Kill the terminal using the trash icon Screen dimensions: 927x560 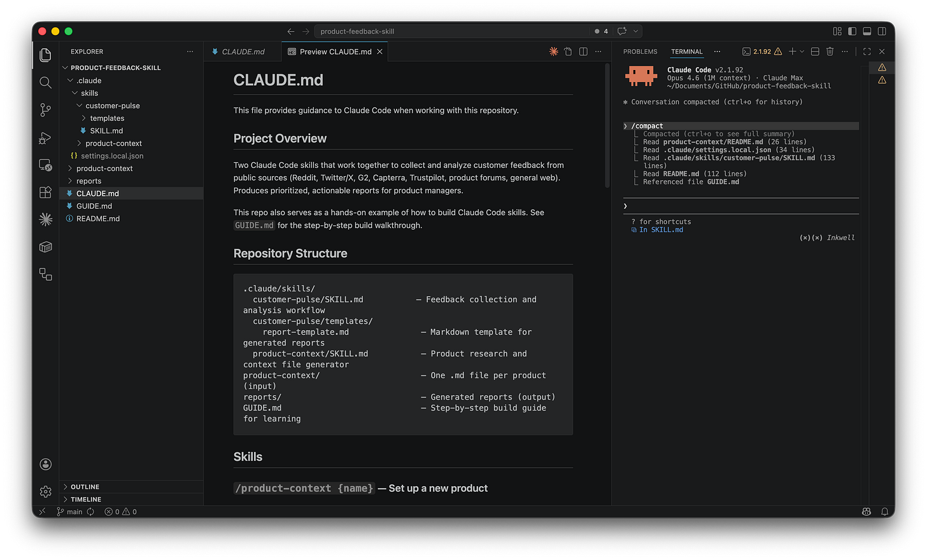830,52
